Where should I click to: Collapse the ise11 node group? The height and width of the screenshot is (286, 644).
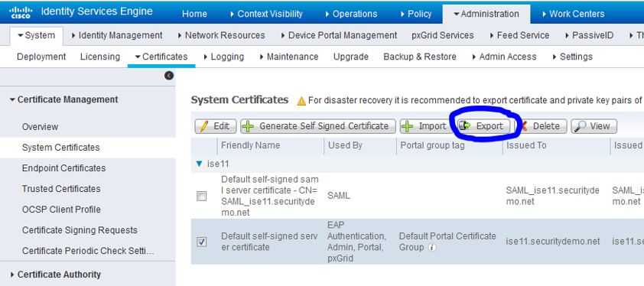click(199, 164)
